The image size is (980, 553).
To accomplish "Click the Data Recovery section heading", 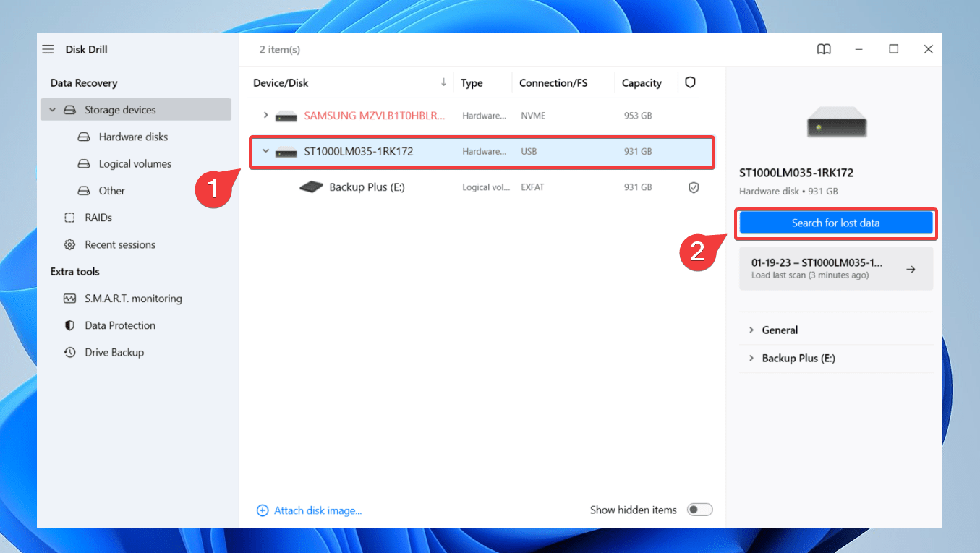I will (84, 83).
